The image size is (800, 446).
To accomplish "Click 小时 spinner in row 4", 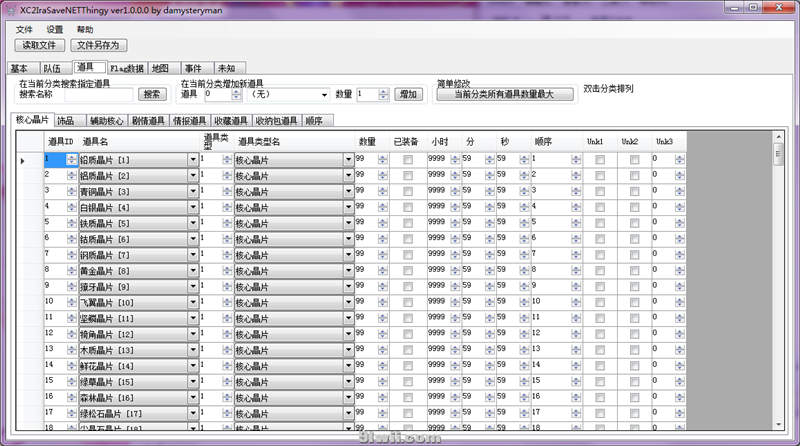I will coord(455,207).
